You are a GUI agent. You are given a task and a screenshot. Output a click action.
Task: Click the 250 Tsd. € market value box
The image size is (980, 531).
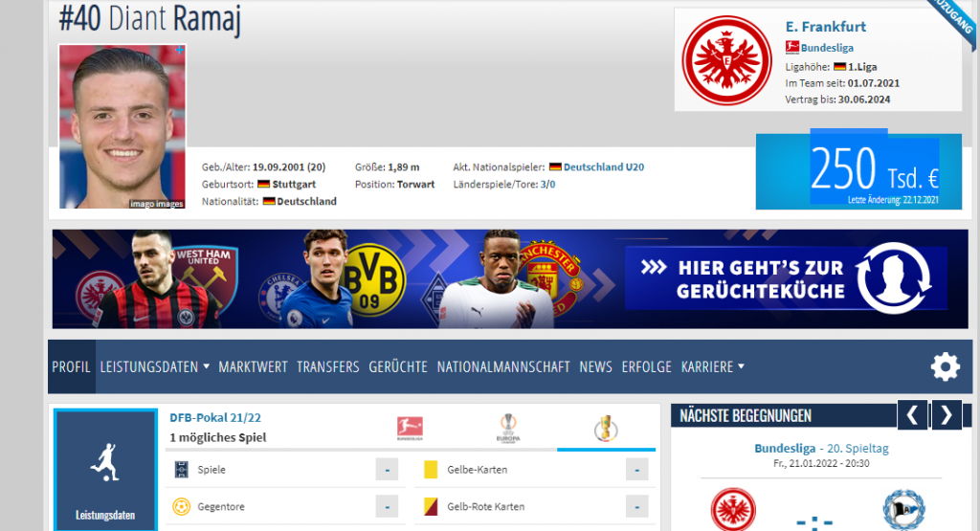coord(858,171)
